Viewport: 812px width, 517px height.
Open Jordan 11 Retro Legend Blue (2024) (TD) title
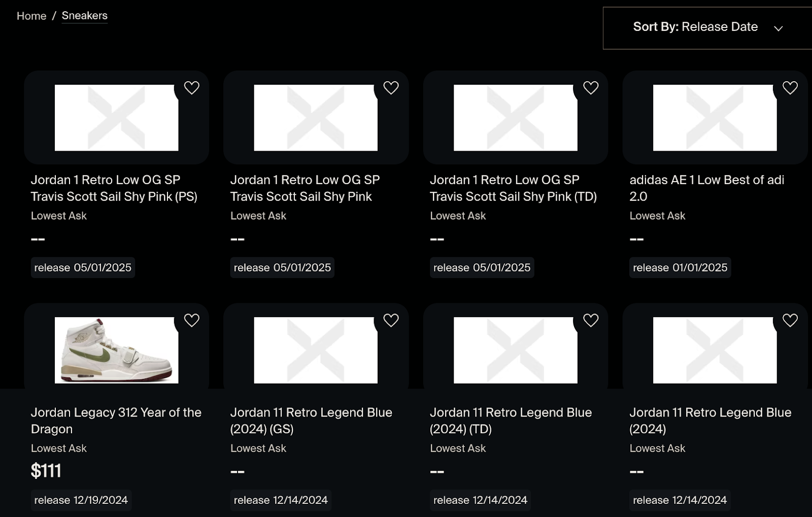click(x=511, y=420)
